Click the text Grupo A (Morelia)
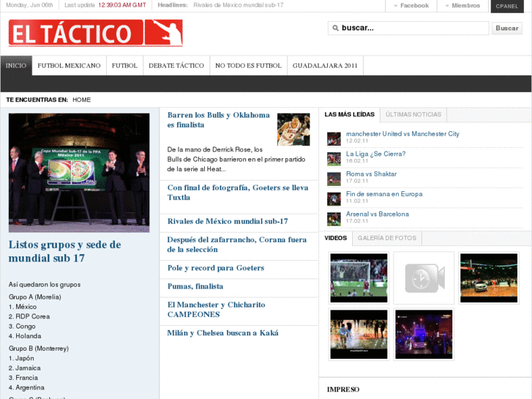Screen dimensions: 532x399 pyautogui.click(x=35, y=297)
